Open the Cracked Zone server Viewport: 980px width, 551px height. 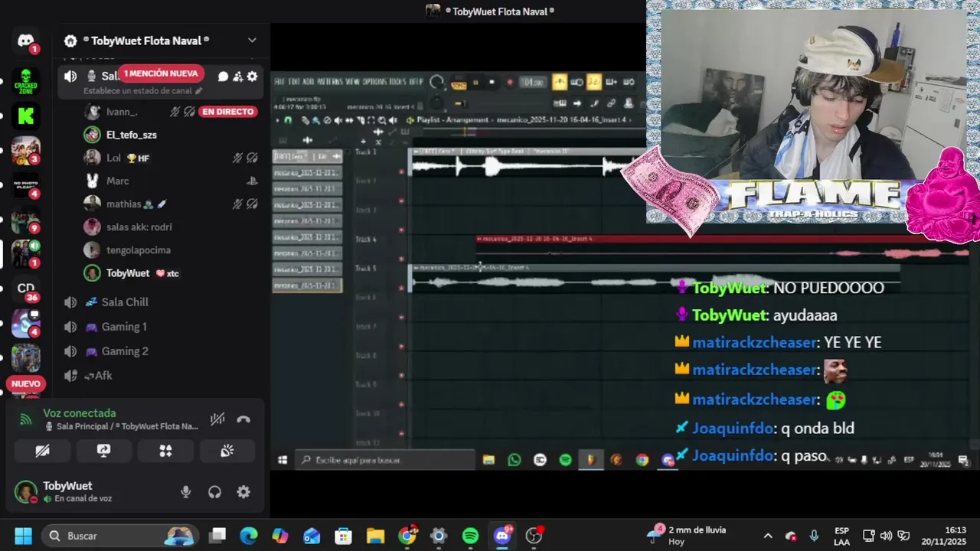(25, 81)
